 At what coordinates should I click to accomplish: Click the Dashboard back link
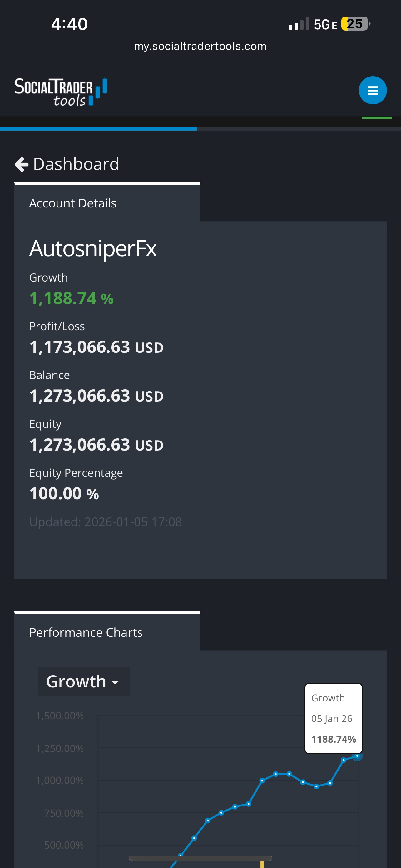coord(76,164)
